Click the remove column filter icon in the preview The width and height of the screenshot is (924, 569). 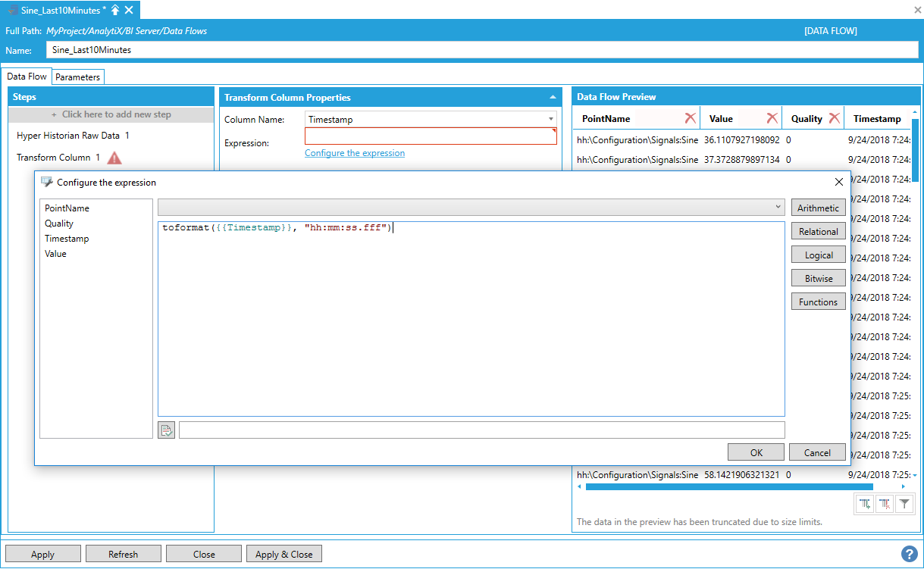tap(884, 503)
